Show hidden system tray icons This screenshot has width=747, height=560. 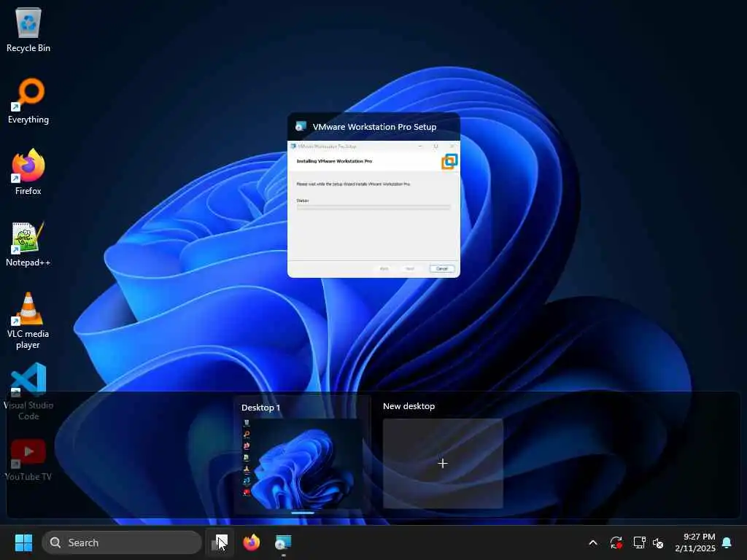(x=593, y=542)
